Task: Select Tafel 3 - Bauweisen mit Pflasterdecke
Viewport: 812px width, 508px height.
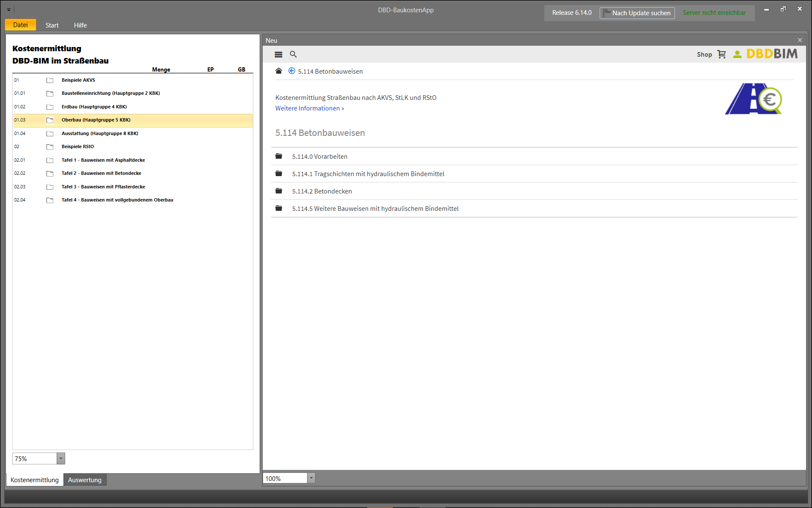Action: point(133,187)
